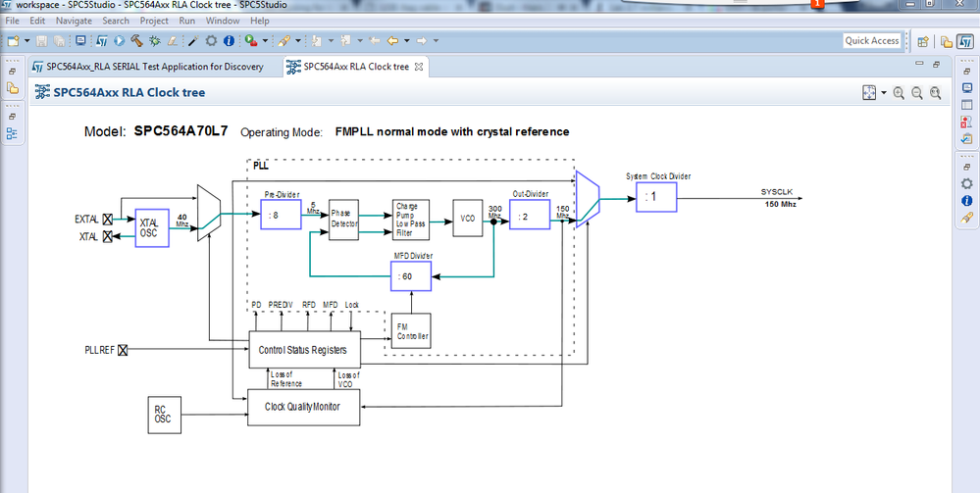The image size is (980, 493).
Task: Click the MFD Divider value box showing 60
Action: 411,276
